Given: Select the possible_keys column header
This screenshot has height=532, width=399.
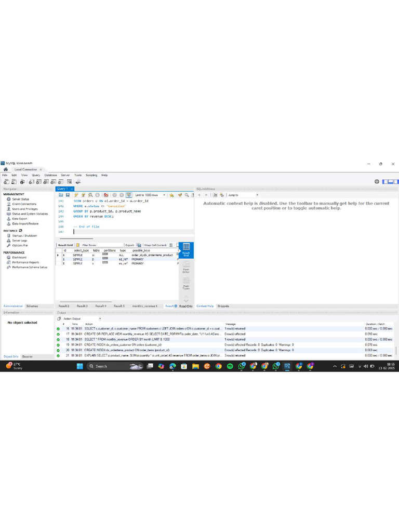Looking at the screenshot, I should [141, 250].
